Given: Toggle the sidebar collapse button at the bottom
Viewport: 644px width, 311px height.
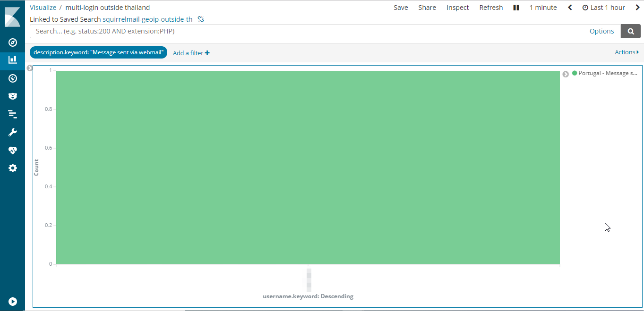Looking at the screenshot, I should (13, 301).
